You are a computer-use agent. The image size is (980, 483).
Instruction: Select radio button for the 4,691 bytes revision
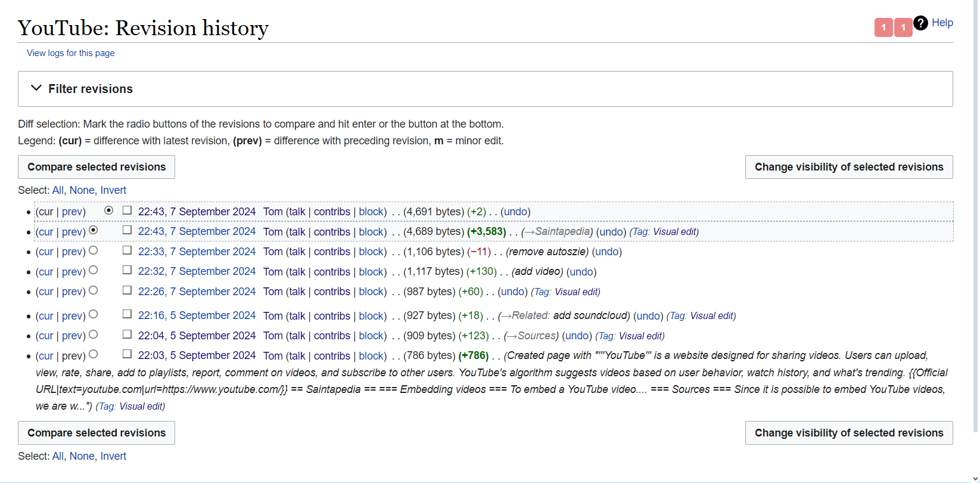point(108,210)
